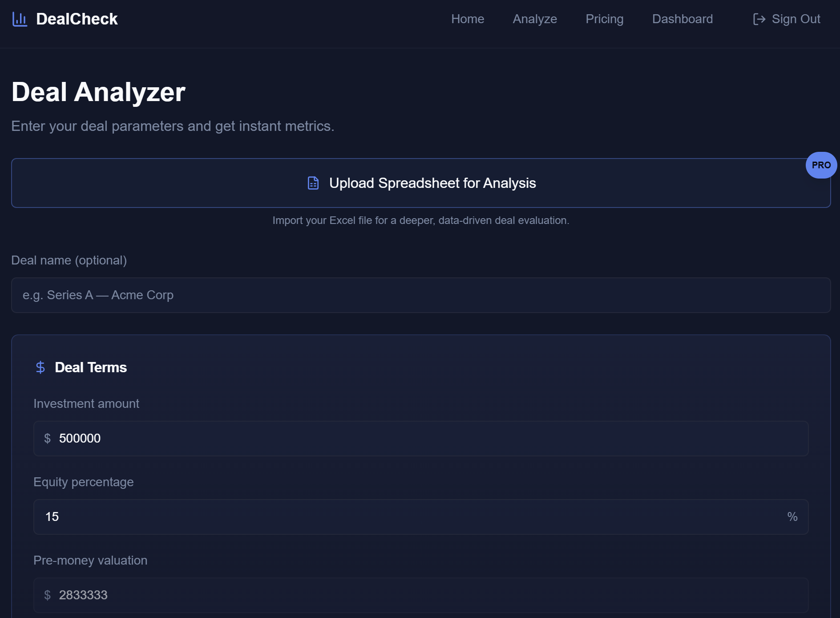Navigate to the Pricing page
Screen dimensions: 840x618
(604, 19)
